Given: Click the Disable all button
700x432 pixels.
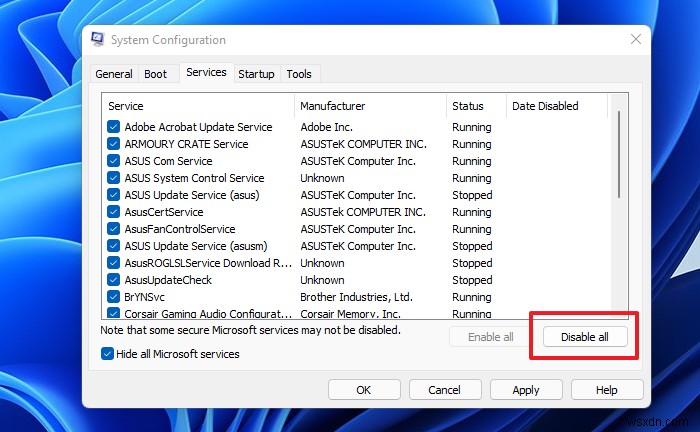Looking at the screenshot, I should point(585,337).
